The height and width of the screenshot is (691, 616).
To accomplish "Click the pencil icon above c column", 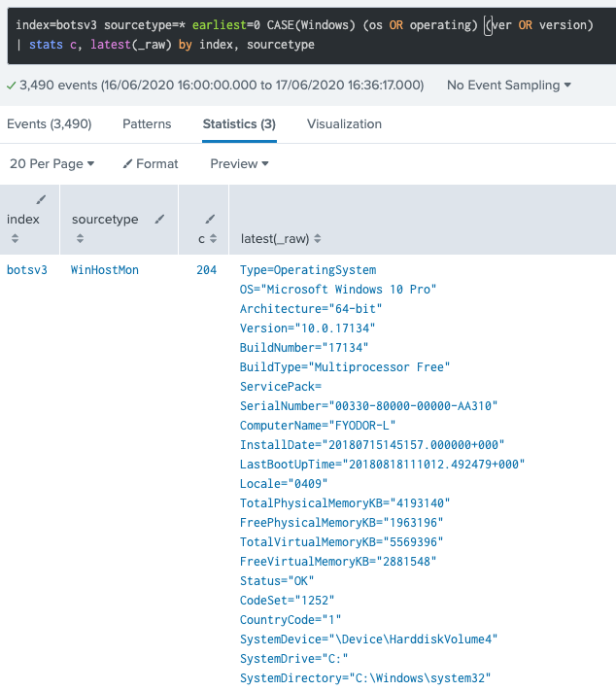I will 211,220.
